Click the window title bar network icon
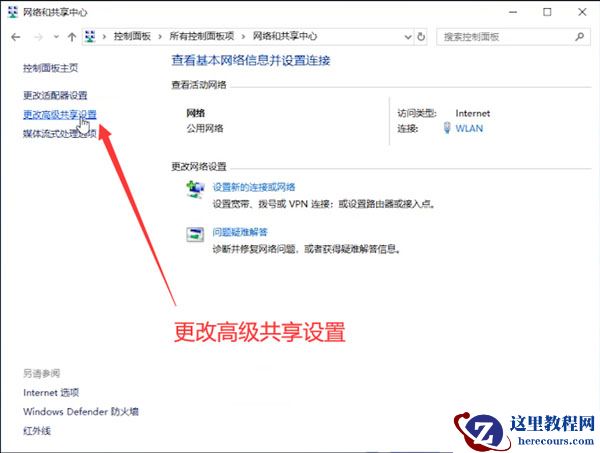 coord(13,12)
